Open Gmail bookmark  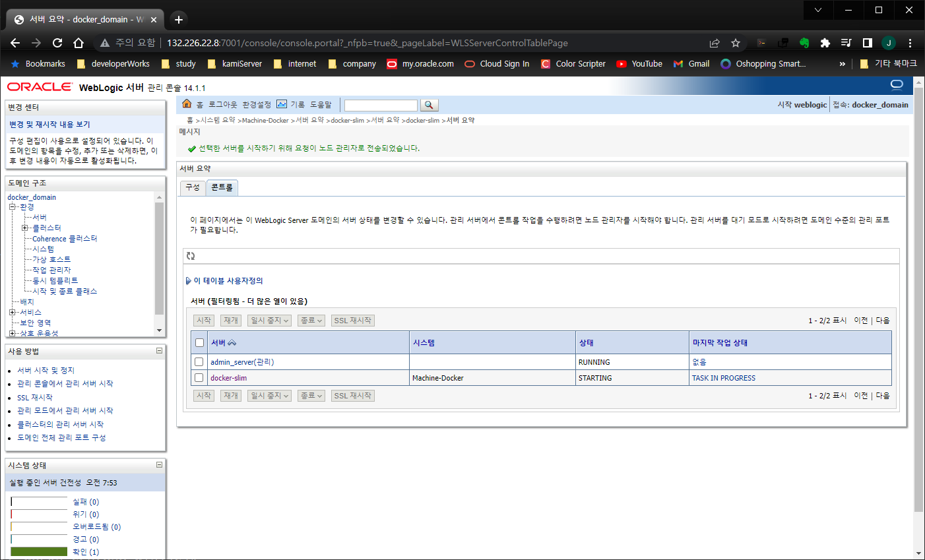click(691, 64)
